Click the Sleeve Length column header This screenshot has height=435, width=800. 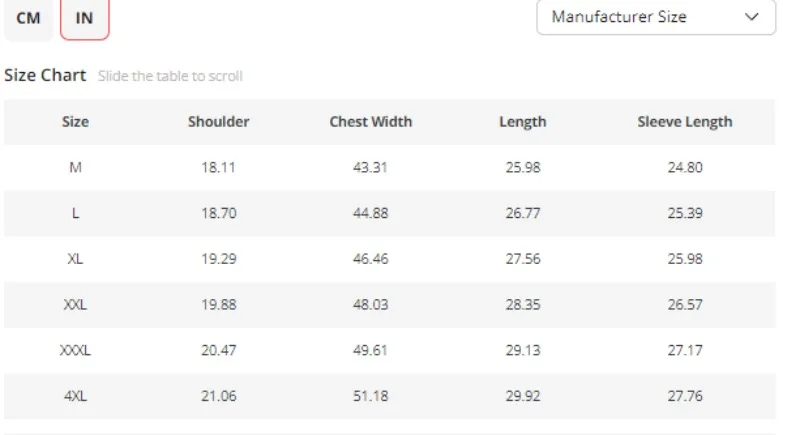(x=685, y=122)
